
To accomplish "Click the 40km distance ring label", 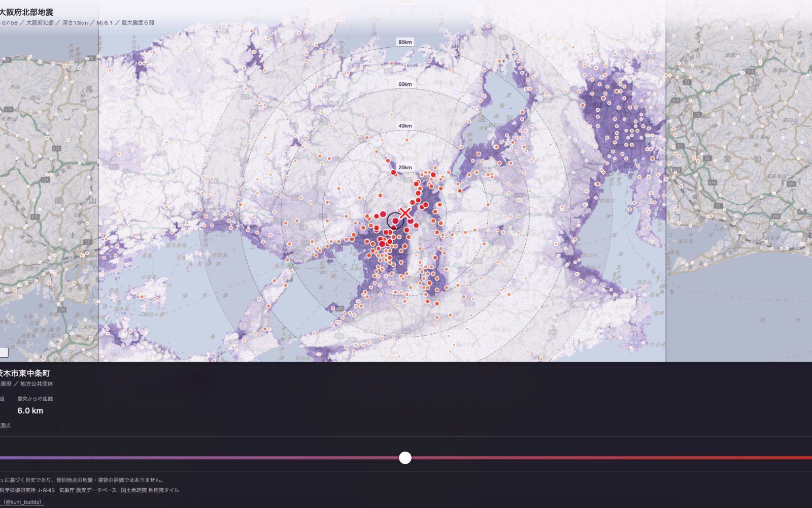I will [x=405, y=125].
